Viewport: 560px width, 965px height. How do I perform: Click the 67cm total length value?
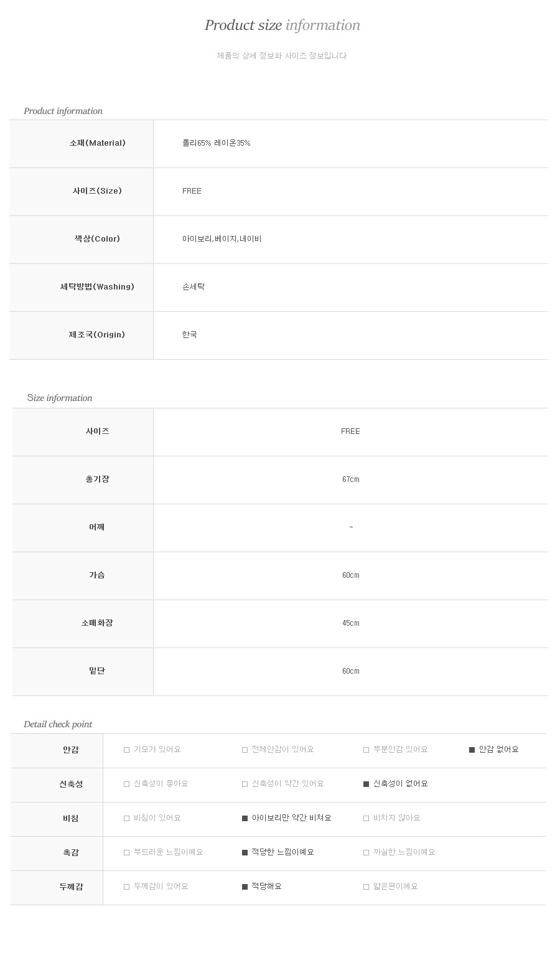(x=350, y=479)
